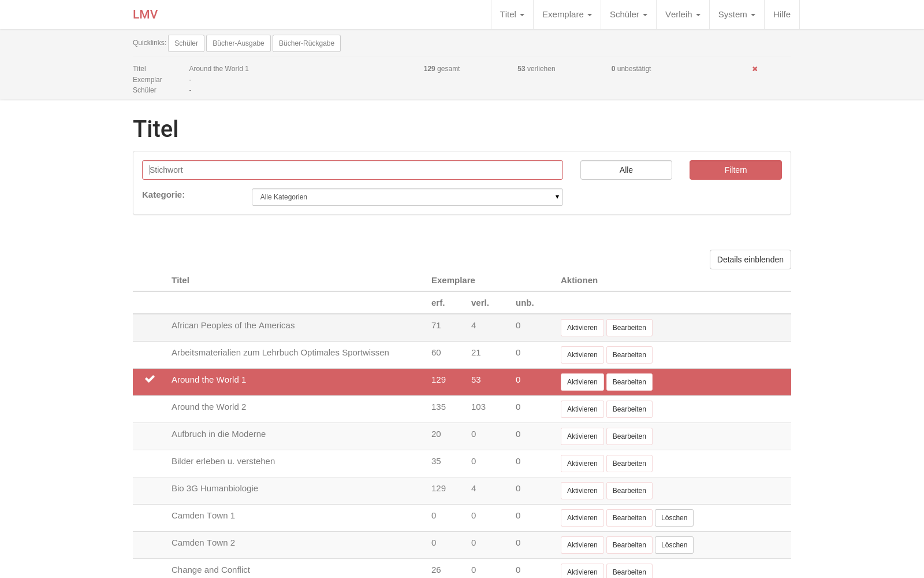Screen dimensions: 924x578
Task: Open the Bücher-Rückgabe quicklink
Action: pos(306,43)
